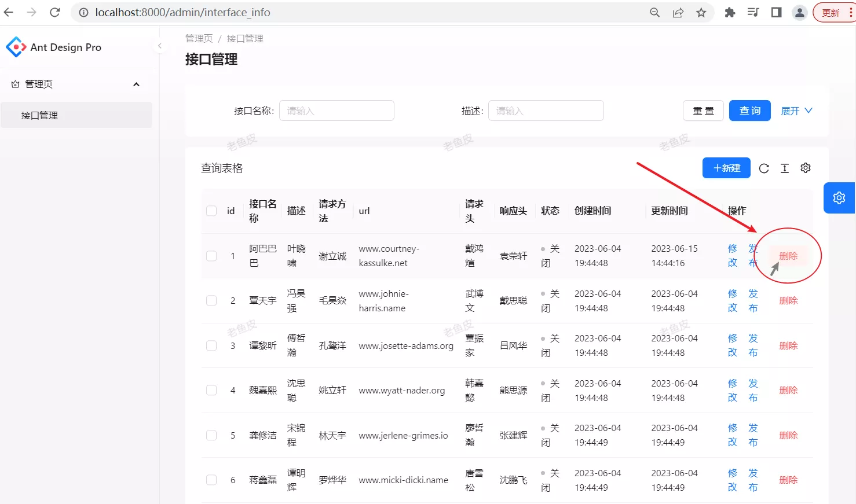Refresh the table with the reload icon
Viewport: 856px width, 504px height.
pyautogui.click(x=764, y=168)
